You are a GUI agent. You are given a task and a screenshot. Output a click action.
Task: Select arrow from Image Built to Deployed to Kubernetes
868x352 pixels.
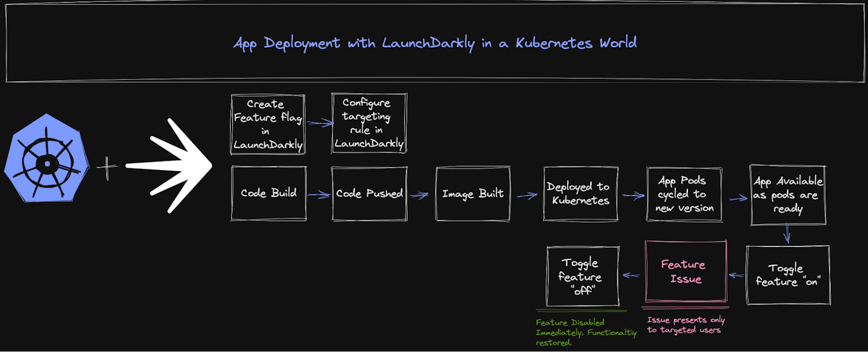(x=527, y=196)
